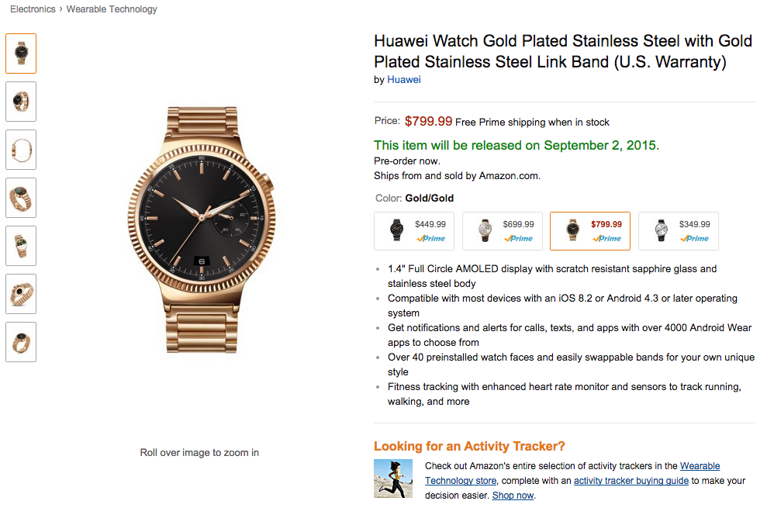Image resolution: width=774 pixels, height=532 pixels.
Task: Open the activity tracker buying guide
Action: tap(631, 481)
